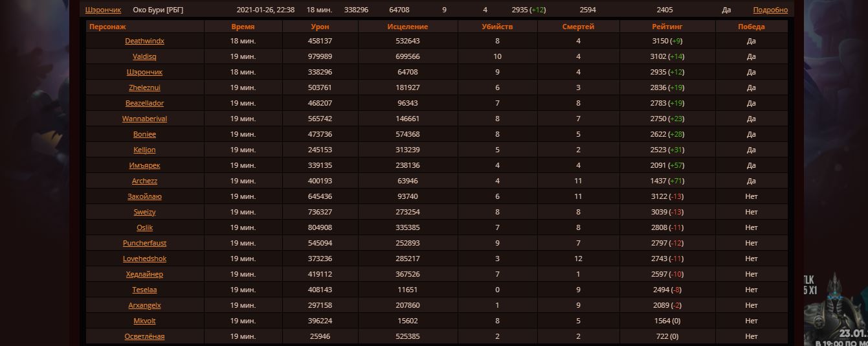Open the Boniee character link
Image resolution: width=868 pixels, height=346 pixels.
144,134
